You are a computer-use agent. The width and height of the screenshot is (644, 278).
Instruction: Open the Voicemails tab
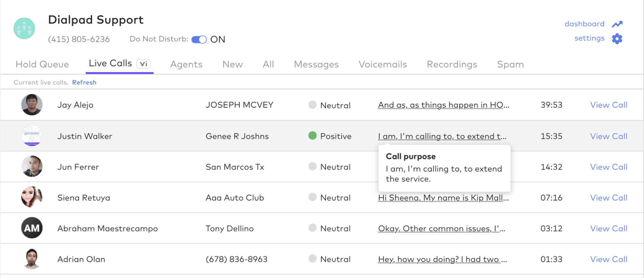pos(382,65)
